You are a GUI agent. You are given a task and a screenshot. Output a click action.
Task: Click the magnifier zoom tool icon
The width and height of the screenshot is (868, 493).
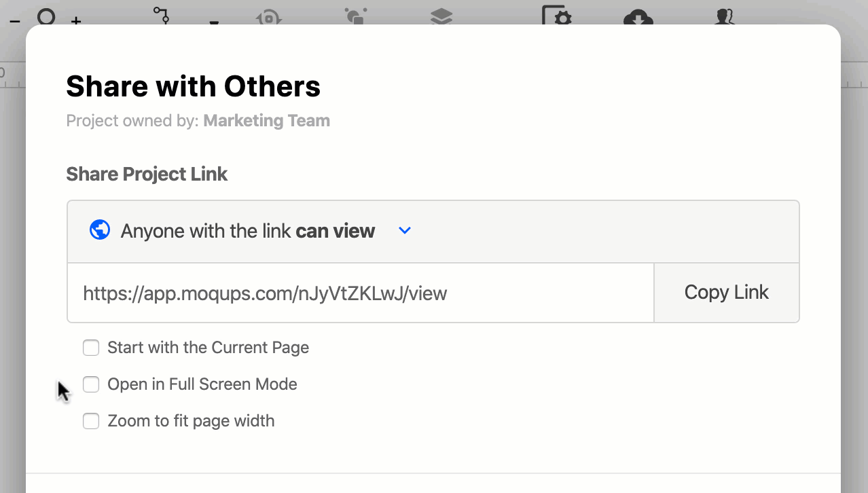point(46,18)
